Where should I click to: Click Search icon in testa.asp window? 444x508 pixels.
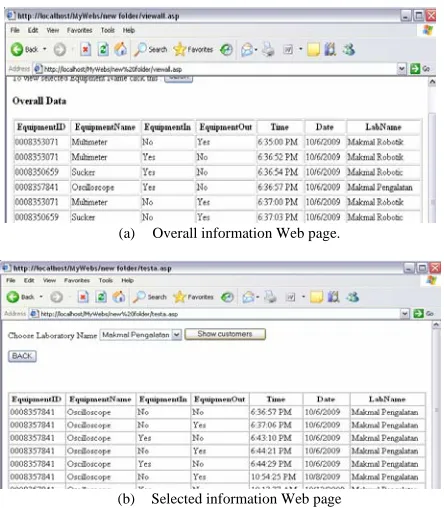point(139,297)
